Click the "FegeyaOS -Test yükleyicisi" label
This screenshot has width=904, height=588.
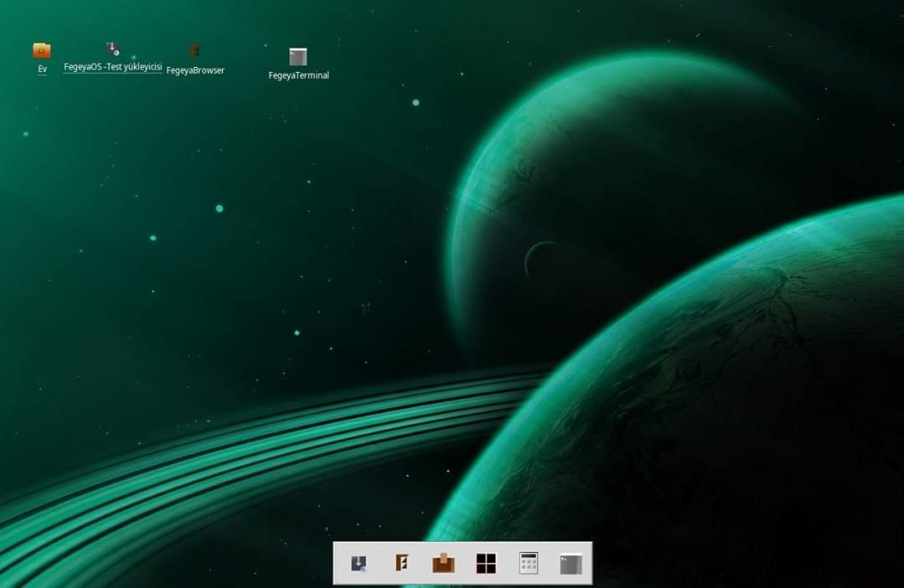[x=113, y=67]
